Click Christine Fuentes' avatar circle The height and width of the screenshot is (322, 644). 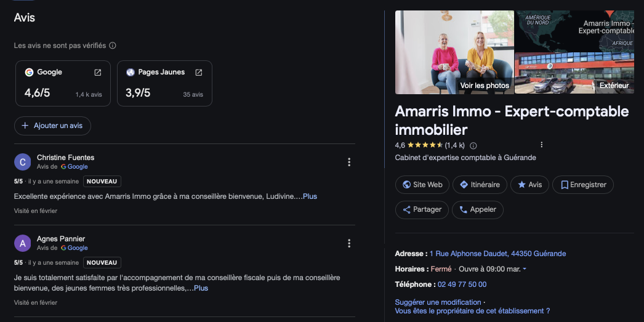23,162
